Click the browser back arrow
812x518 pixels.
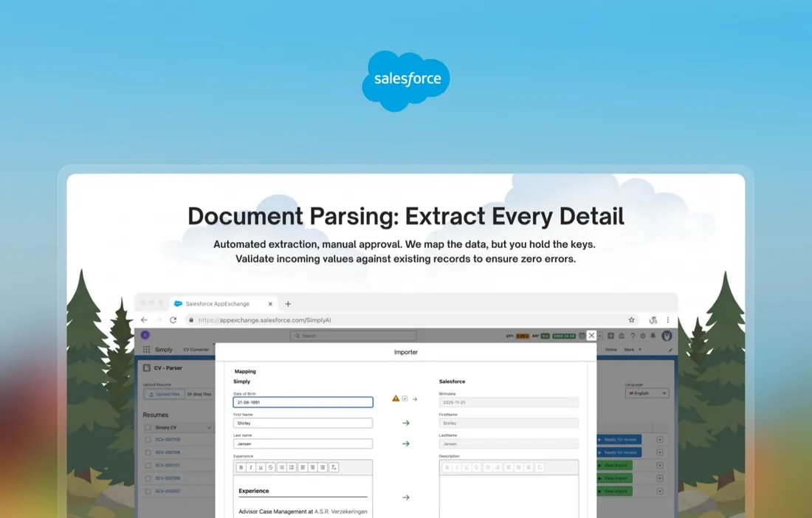pyautogui.click(x=144, y=320)
